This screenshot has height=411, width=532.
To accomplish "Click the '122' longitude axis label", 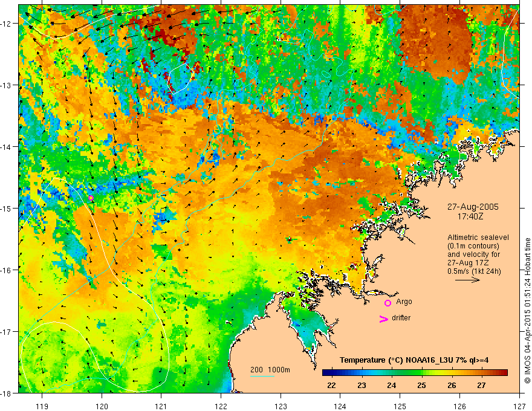I will pos(221,406).
